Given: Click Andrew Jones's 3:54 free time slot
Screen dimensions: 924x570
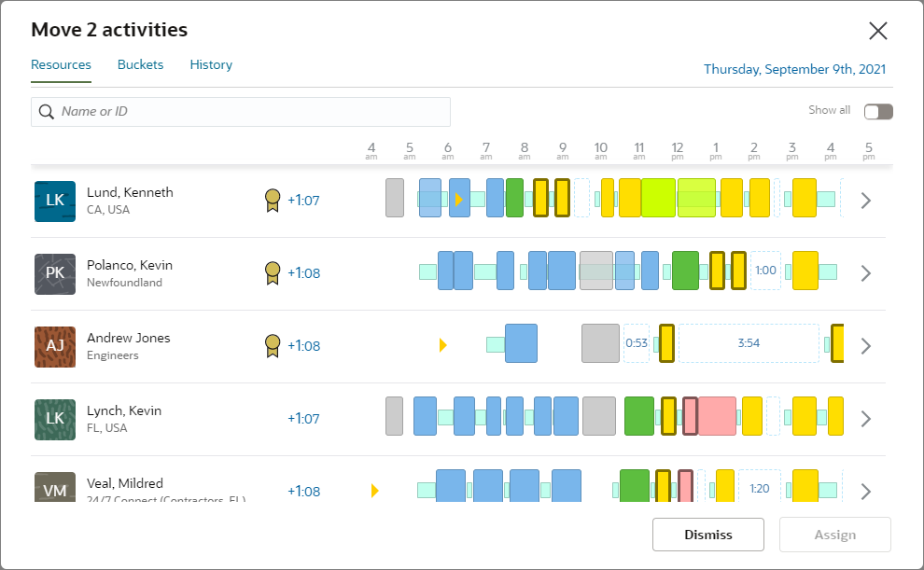Looking at the screenshot, I should pos(749,343).
